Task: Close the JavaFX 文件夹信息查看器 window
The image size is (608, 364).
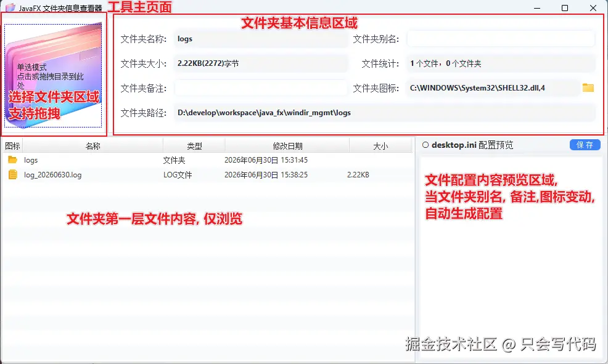Action: 593,8
